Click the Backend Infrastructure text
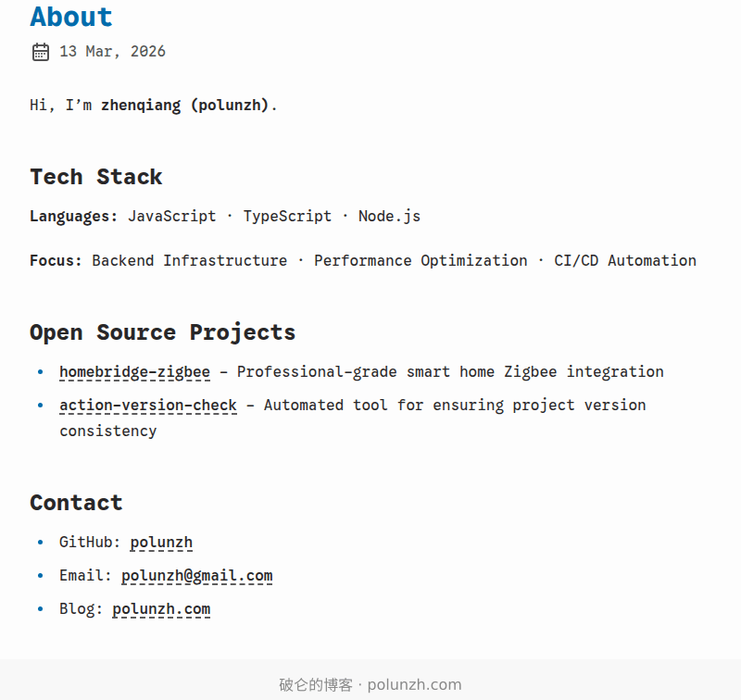 [189, 261]
